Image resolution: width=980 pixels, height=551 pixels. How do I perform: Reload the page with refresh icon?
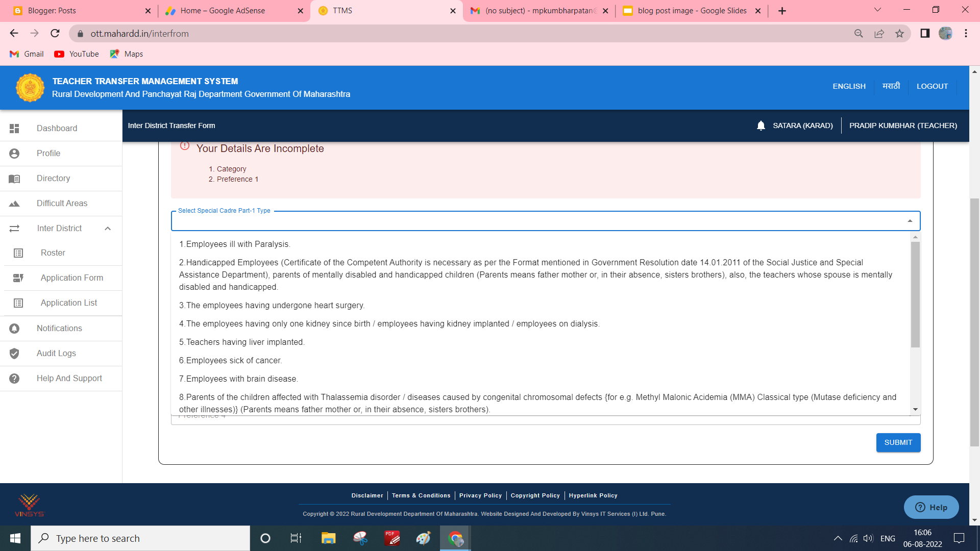click(55, 34)
